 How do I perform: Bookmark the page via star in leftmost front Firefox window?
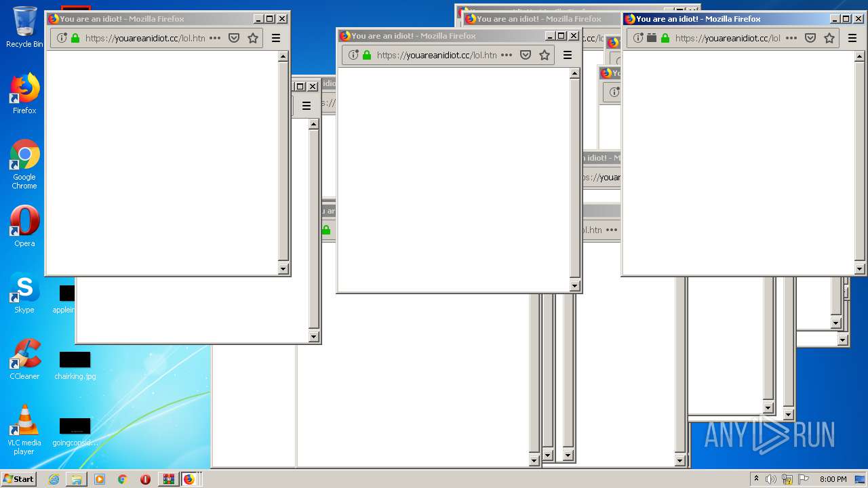(253, 38)
